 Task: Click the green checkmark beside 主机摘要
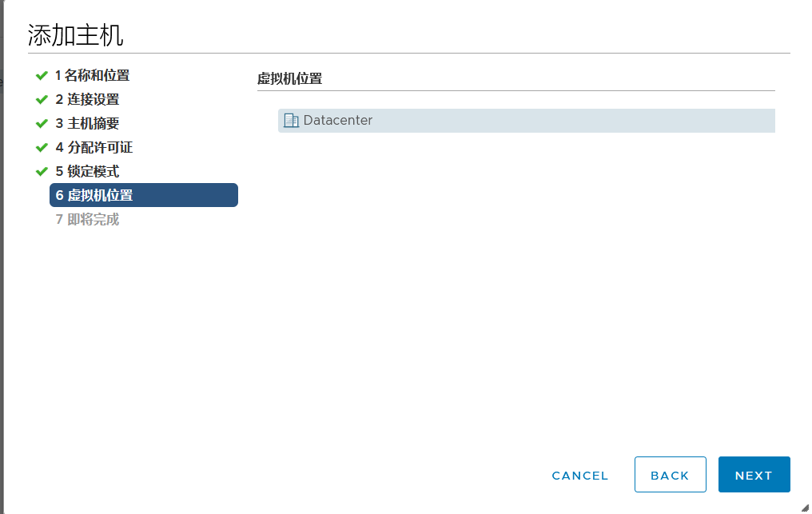[42, 124]
